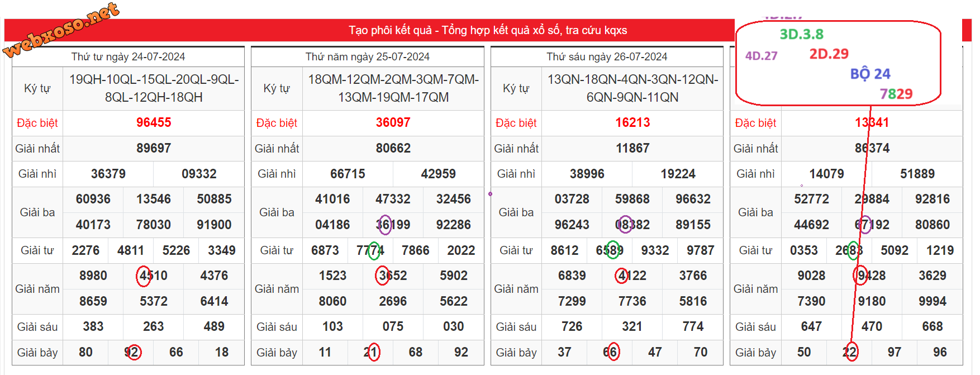Click first prize number 80662

(x=393, y=148)
